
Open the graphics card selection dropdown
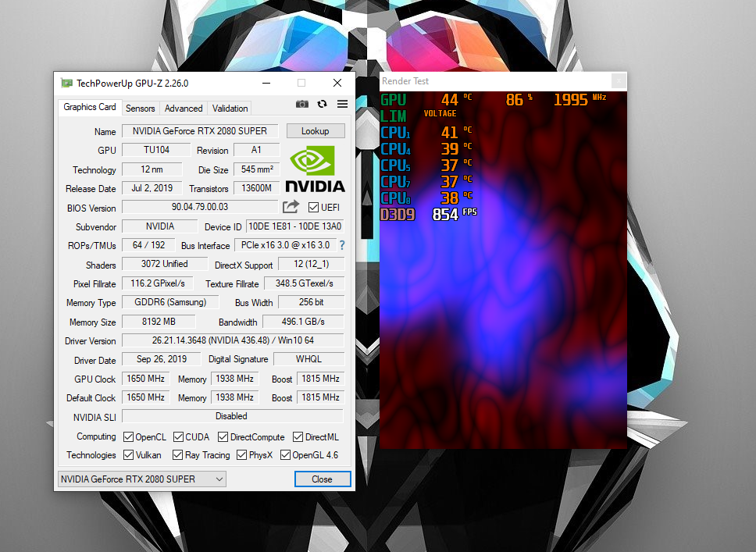coord(219,479)
